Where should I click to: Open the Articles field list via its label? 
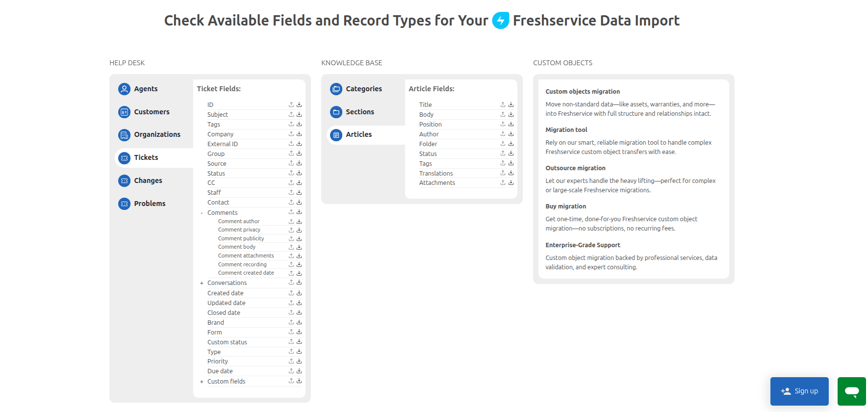coord(359,134)
